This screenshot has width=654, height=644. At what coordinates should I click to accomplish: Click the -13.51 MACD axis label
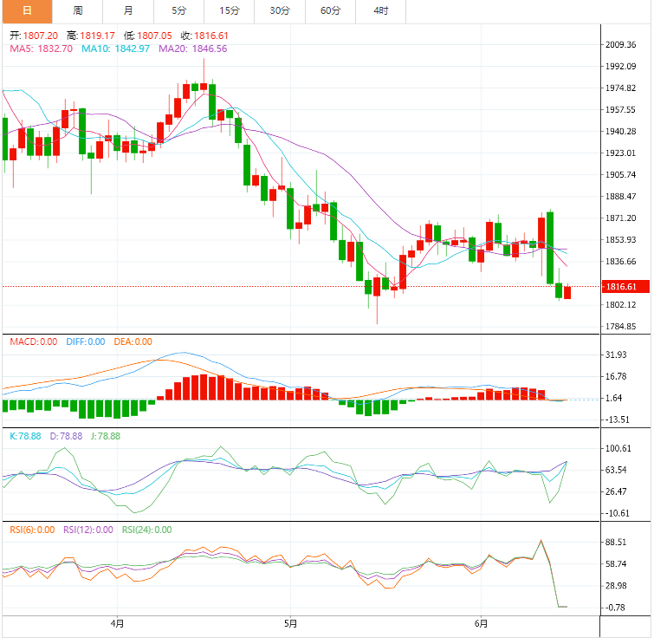618,420
